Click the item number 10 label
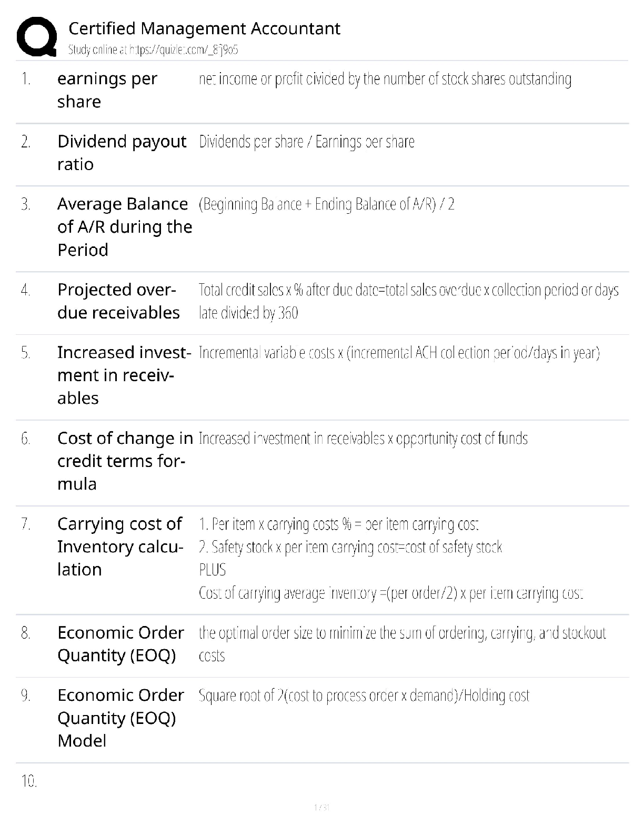644x834 pixels. [x=29, y=781]
